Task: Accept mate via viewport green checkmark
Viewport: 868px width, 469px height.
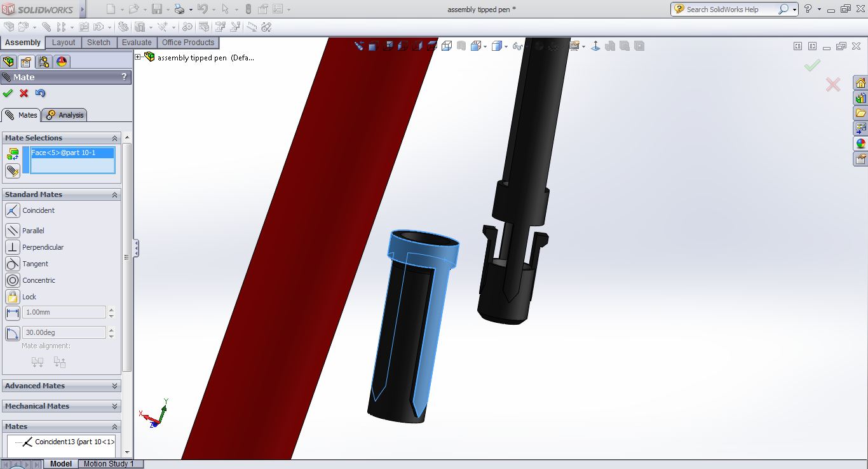Action: click(812, 65)
